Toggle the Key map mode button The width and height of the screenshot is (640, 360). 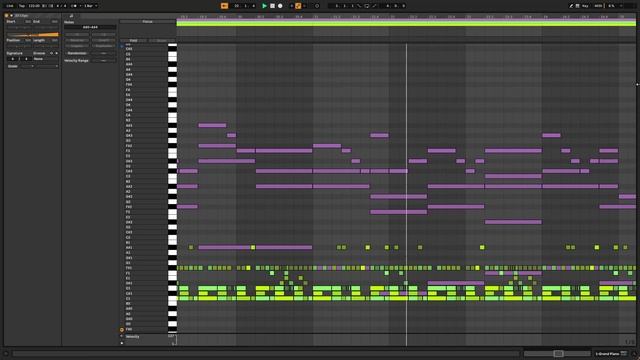585,6
